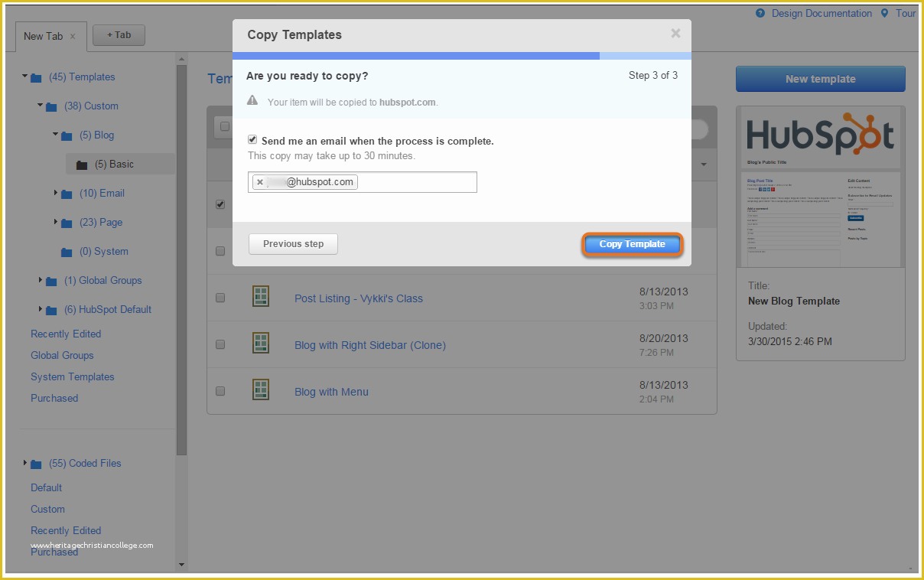Go back with Previous step button
This screenshot has height=580, width=924.
[x=293, y=244]
